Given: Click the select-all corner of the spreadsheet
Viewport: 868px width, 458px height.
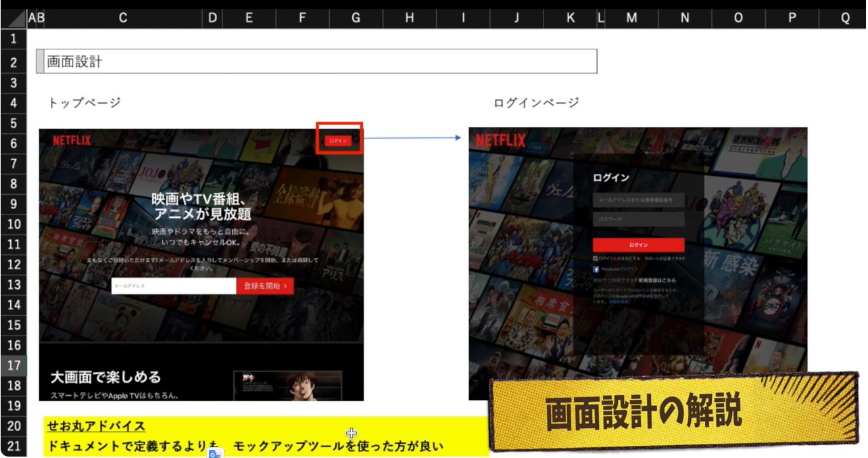Looking at the screenshot, I should [13, 19].
